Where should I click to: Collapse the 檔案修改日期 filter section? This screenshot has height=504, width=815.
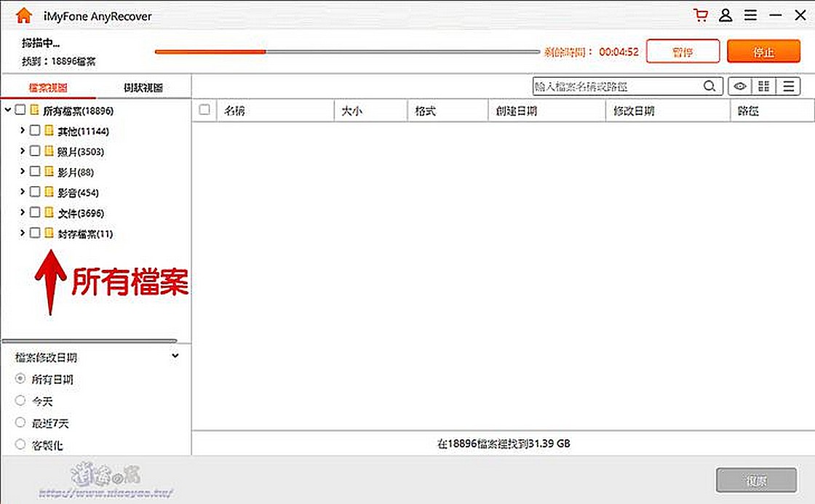[175, 356]
